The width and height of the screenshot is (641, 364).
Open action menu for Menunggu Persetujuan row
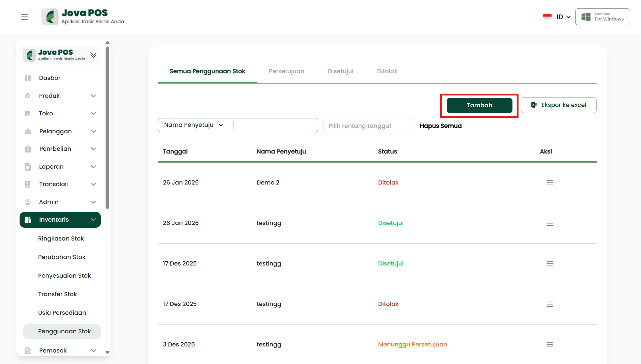(x=550, y=344)
